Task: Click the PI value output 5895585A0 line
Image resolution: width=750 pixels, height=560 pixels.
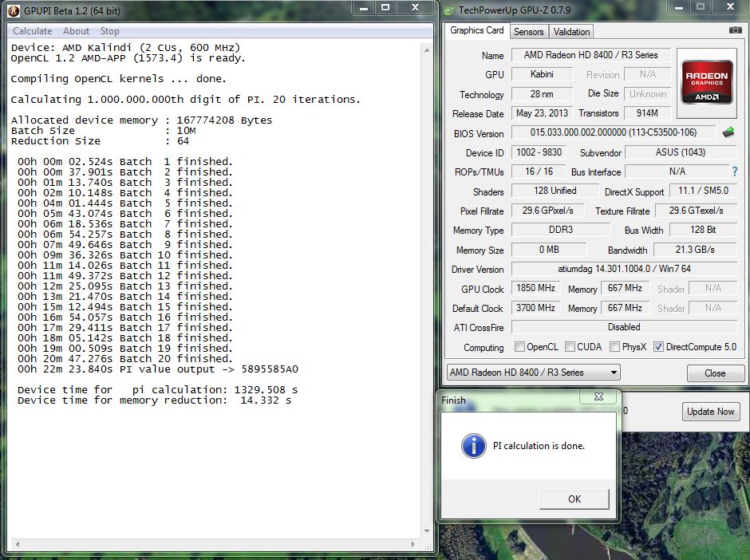Action: pyautogui.click(x=158, y=369)
